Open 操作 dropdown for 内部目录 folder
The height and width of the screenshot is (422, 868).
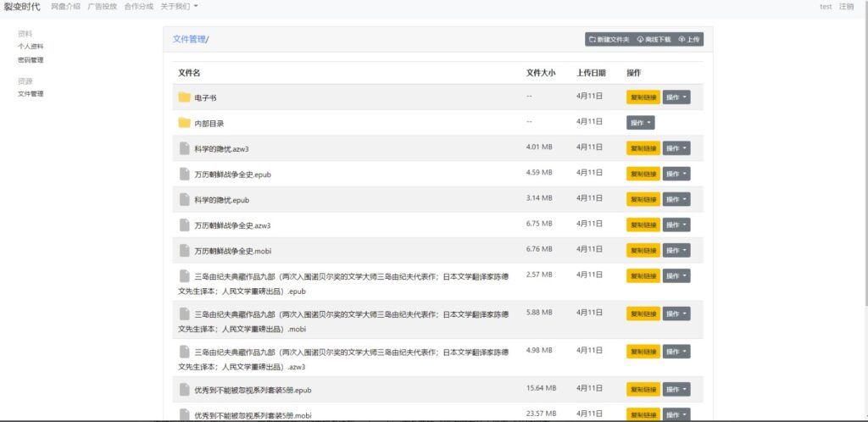point(641,123)
